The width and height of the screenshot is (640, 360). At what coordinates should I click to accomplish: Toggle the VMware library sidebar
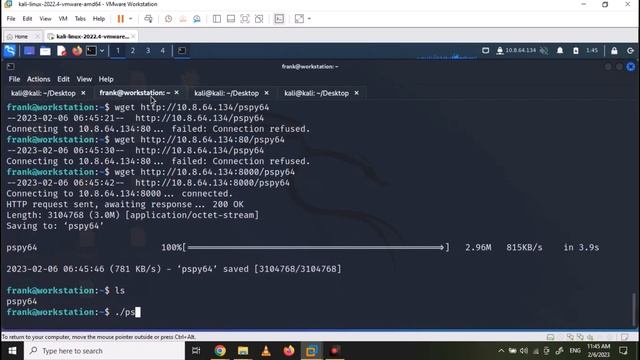coord(217,19)
